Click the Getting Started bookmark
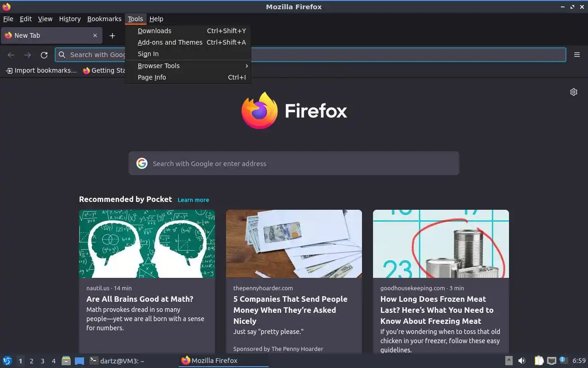This screenshot has width=588, height=368. point(104,70)
